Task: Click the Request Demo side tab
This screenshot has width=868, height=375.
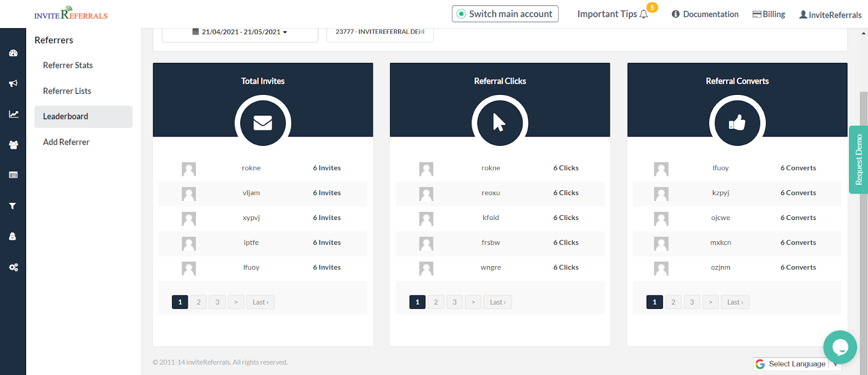Action: 858,160
